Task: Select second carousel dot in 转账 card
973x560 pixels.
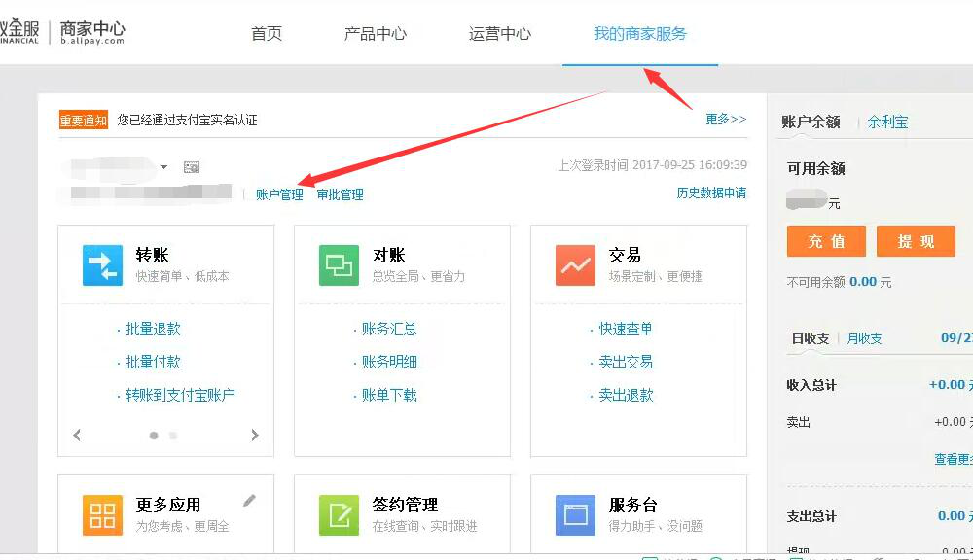Action: [173, 436]
